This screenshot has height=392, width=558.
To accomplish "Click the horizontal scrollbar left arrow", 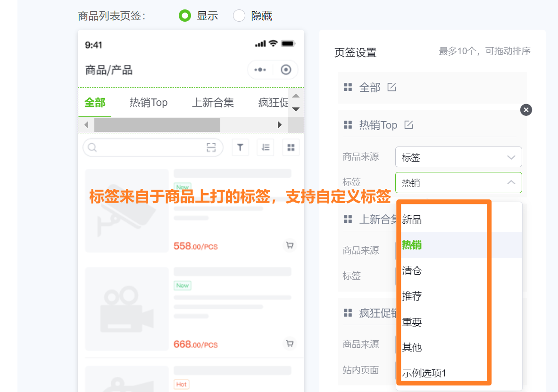I will pos(86,125).
